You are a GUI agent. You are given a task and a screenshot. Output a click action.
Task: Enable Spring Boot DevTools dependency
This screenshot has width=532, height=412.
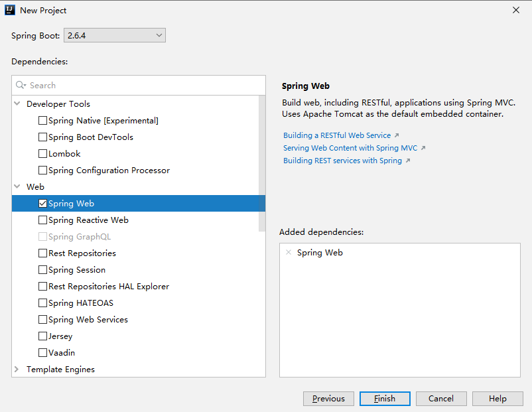click(x=42, y=137)
